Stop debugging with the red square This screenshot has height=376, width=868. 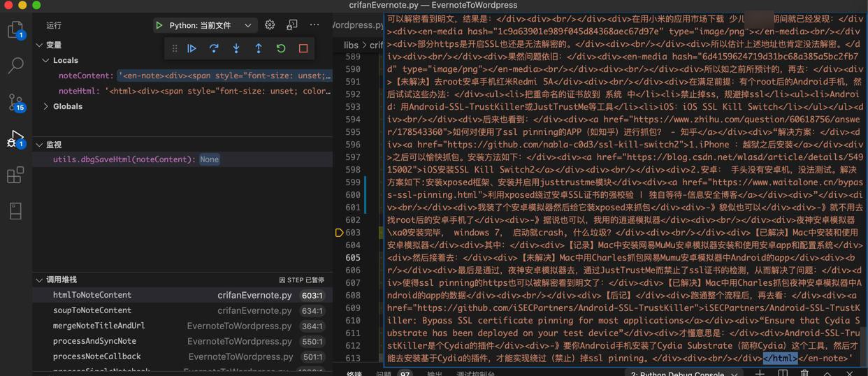point(303,49)
